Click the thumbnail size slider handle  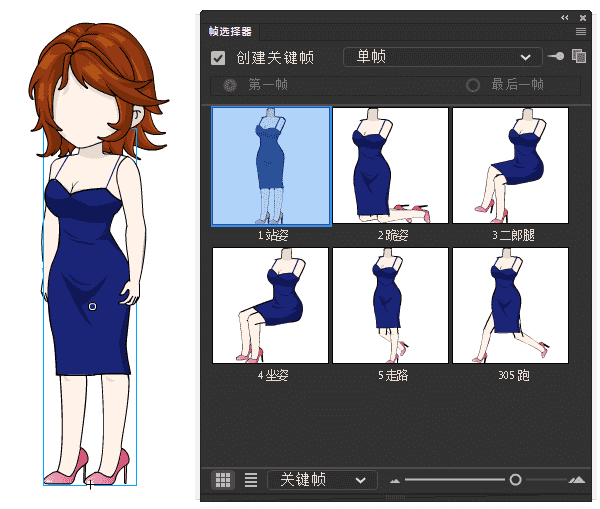pos(515,480)
